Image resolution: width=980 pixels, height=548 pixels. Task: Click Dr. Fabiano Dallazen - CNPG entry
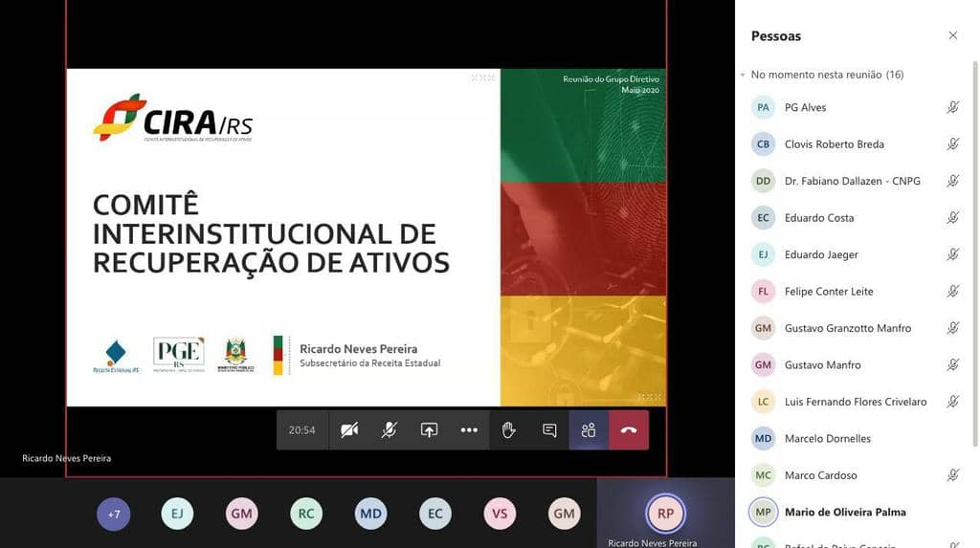point(852,181)
